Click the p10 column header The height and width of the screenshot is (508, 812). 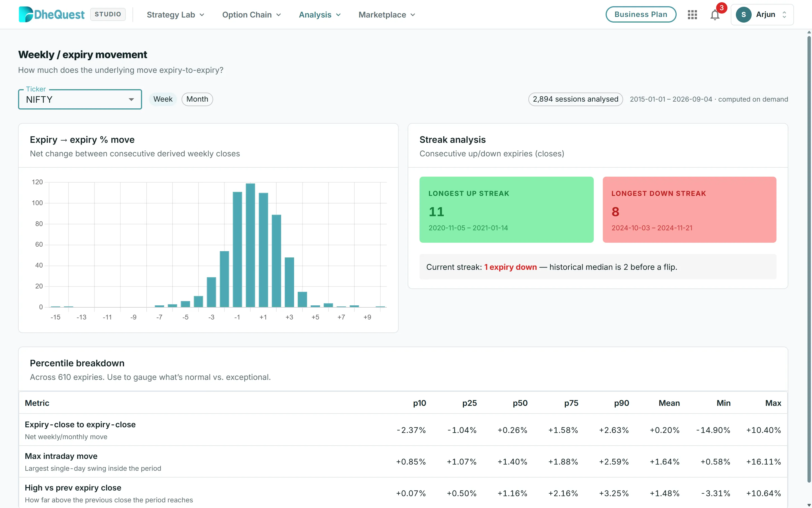click(420, 403)
